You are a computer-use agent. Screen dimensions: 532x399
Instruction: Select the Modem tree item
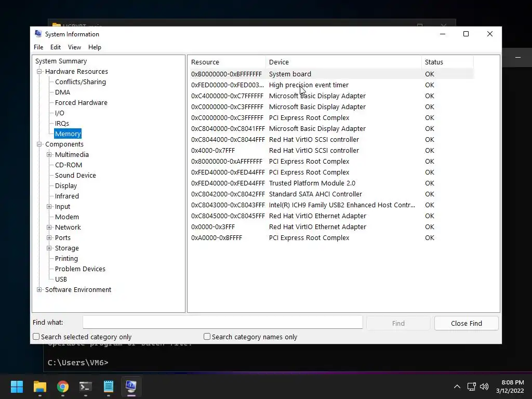pos(67,217)
